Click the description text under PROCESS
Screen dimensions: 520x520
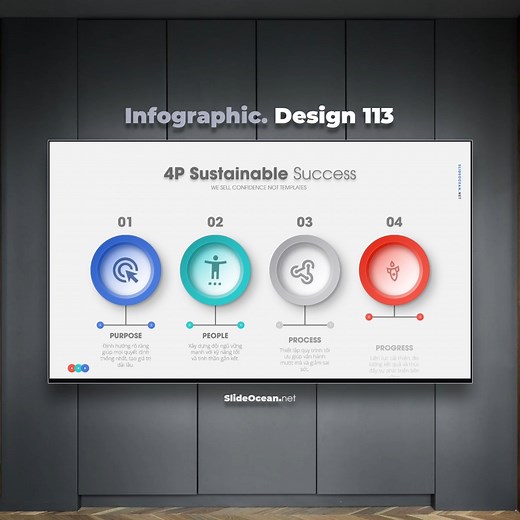(x=305, y=360)
